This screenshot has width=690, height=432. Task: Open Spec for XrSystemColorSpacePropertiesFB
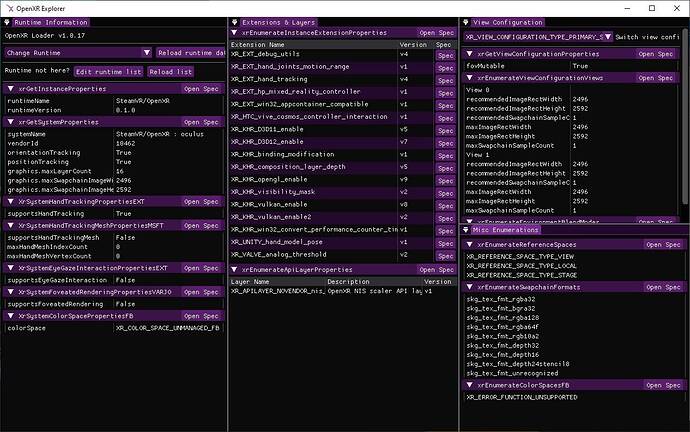202,316
